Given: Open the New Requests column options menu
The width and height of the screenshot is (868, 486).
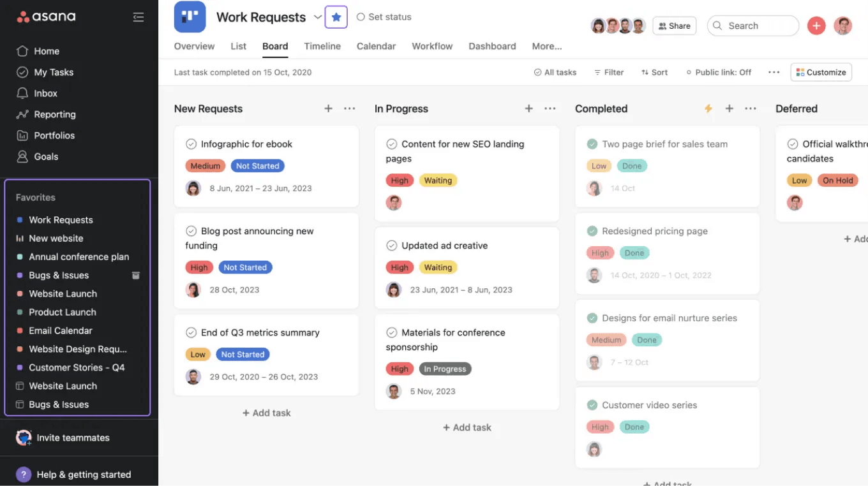Looking at the screenshot, I should pos(349,108).
